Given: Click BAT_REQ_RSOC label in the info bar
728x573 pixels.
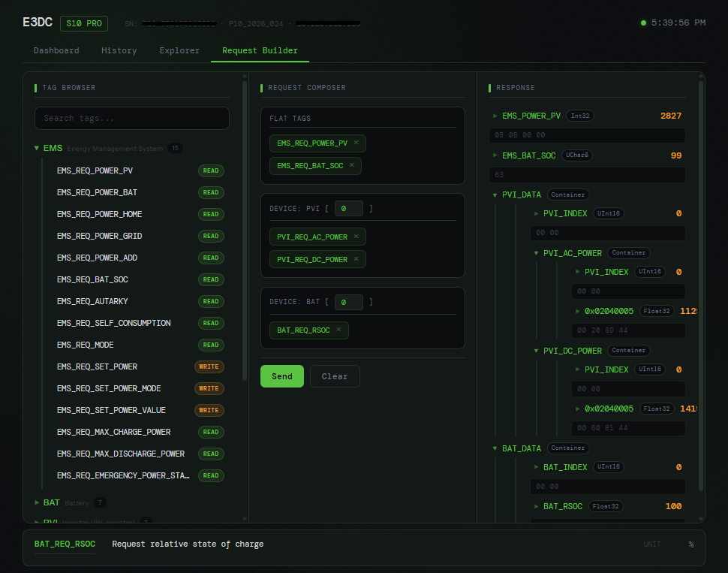Looking at the screenshot, I should click(x=65, y=544).
